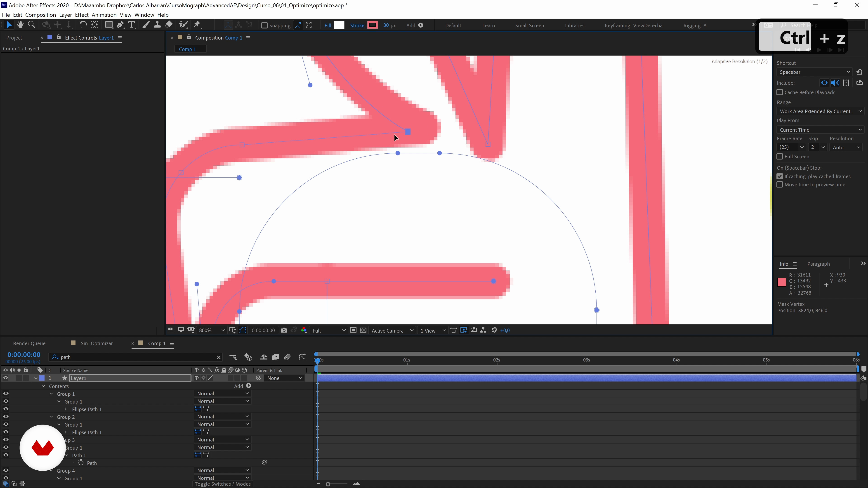Screen dimensions: 868x488
Task: Select the Pen tool
Action: click(120, 25)
